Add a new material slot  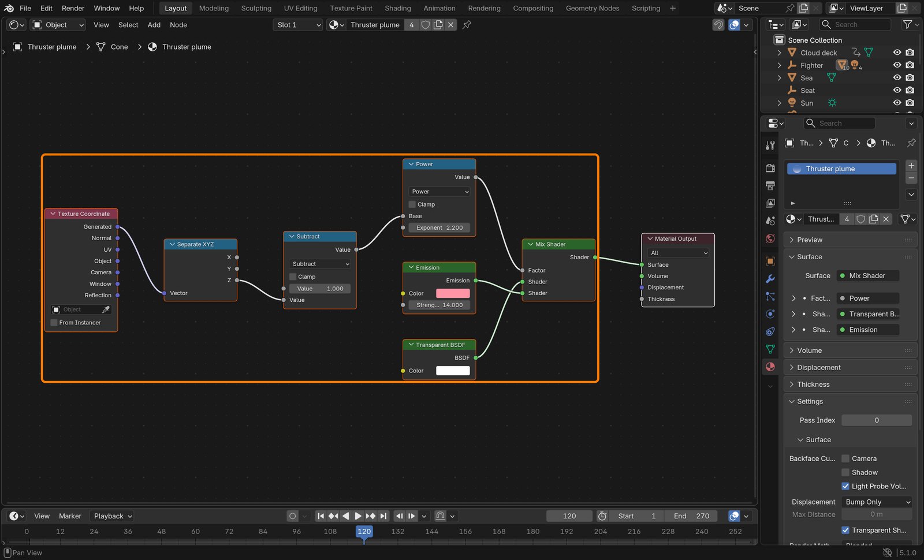click(x=911, y=166)
